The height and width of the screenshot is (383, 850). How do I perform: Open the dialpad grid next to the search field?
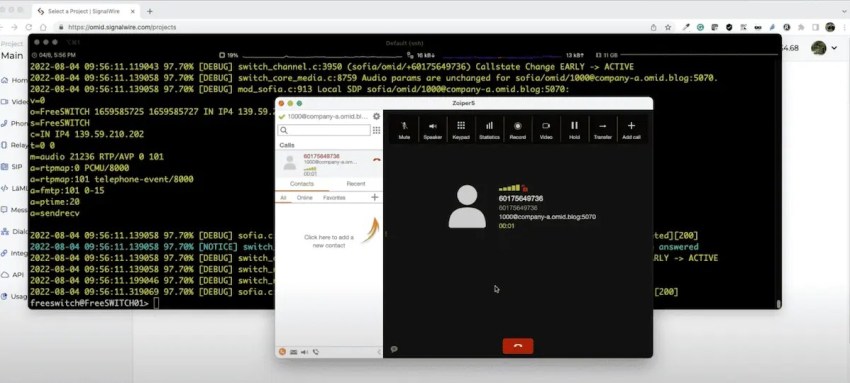(x=376, y=130)
